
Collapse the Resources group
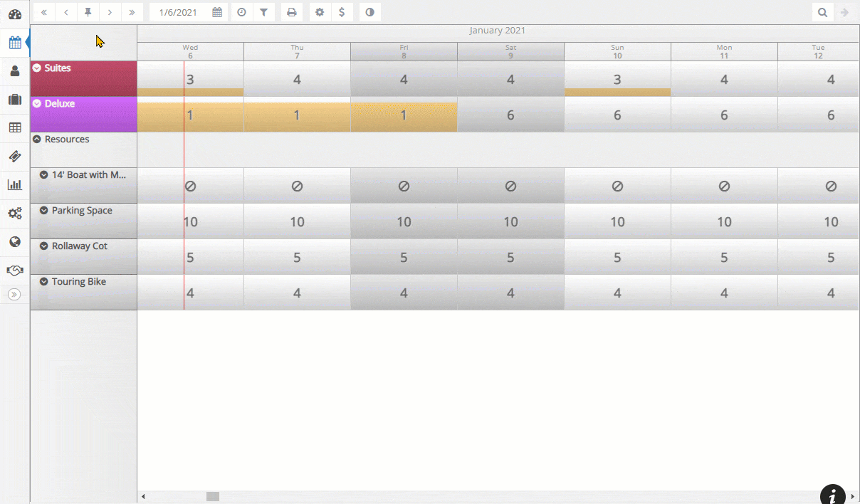point(37,140)
